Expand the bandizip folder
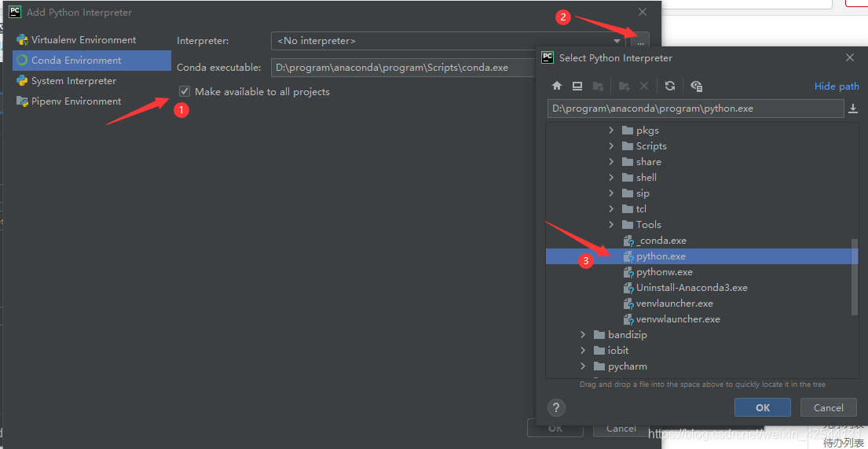 (583, 335)
